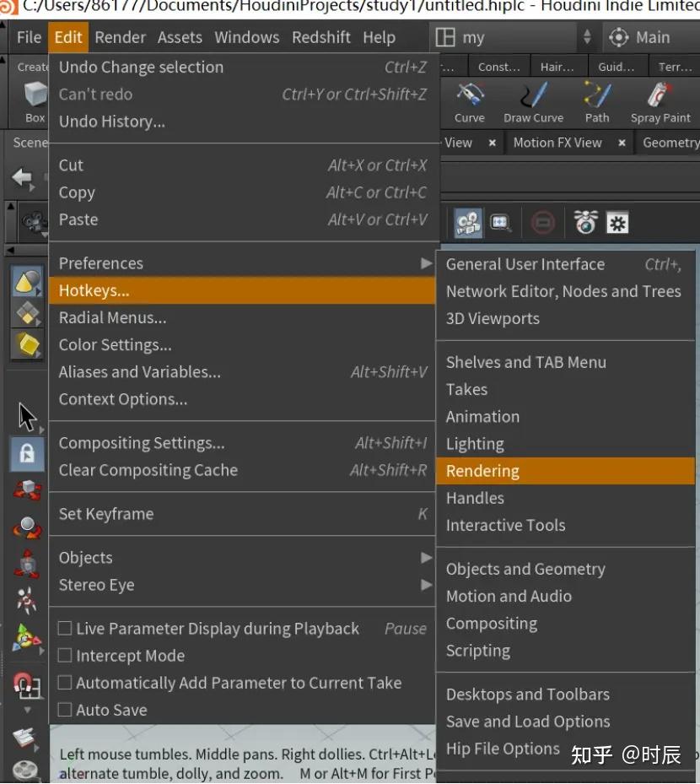Open the viewport display options cog icon
Viewport: 700px width, 784px height.
[618, 222]
